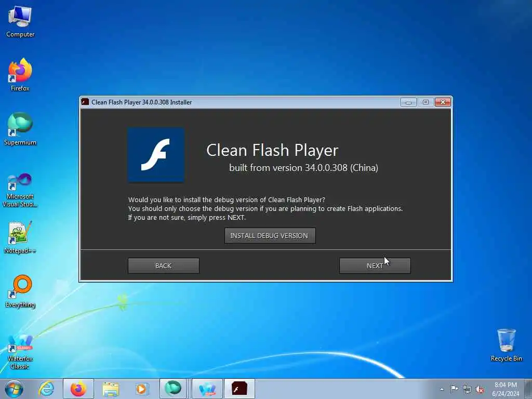Image resolution: width=532 pixels, height=399 pixels.
Task: Select the Everything search desktop shortcut
Action: point(20,291)
